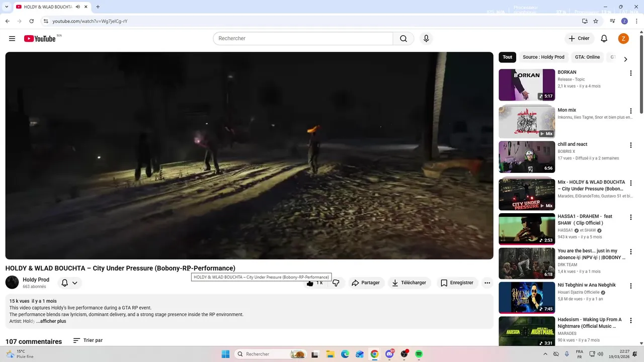This screenshot has height=362, width=644.
Task: Bookmark this page with the star
Action: click(x=596, y=21)
